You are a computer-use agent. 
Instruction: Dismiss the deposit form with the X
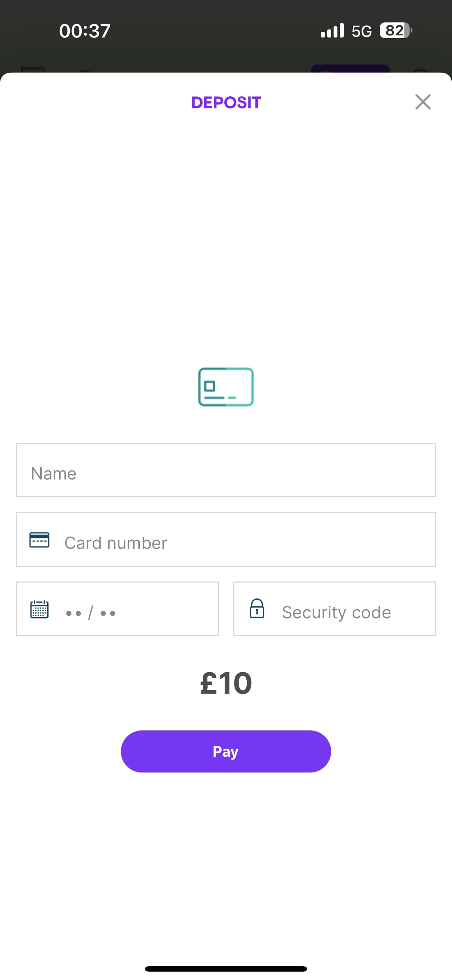click(423, 102)
